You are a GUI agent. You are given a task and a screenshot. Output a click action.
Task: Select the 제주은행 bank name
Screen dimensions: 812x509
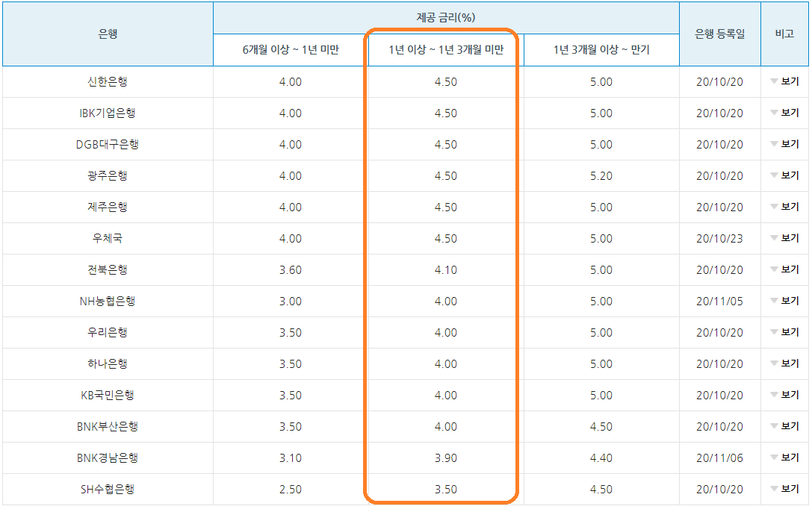108,207
